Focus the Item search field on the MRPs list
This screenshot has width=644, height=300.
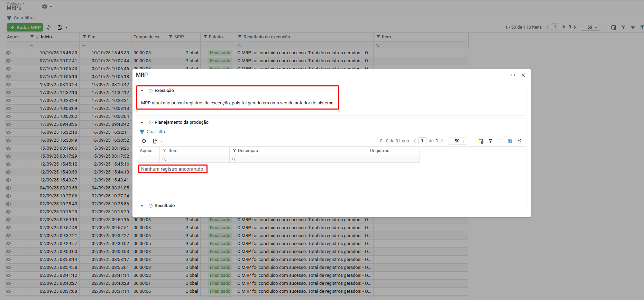(x=421, y=45)
